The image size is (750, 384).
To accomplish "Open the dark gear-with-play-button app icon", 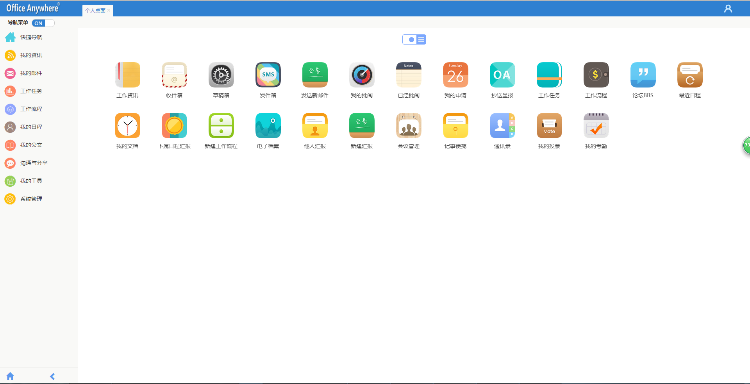I will click(221, 75).
